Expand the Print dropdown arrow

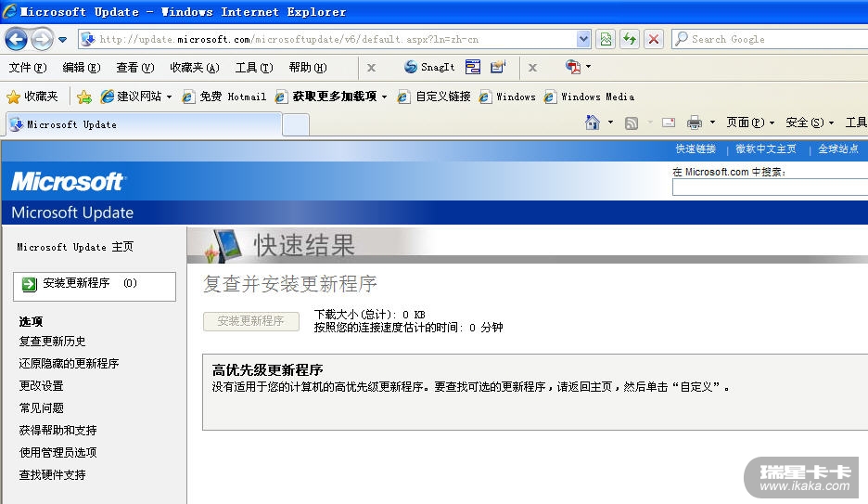(712, 123)
